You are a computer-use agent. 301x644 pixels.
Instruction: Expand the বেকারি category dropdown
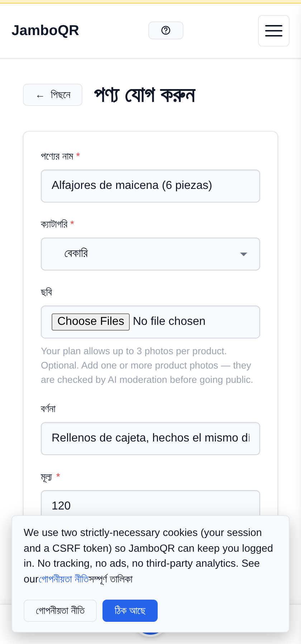click(150, 254)
